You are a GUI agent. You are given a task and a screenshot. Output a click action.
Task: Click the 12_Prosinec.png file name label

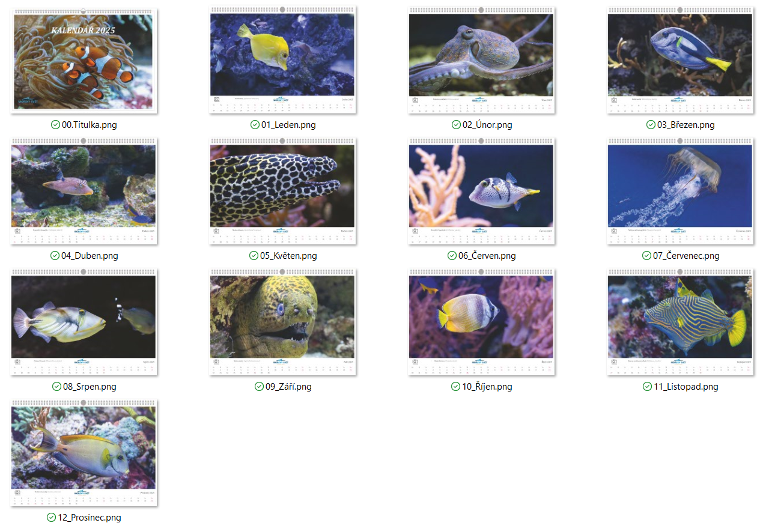pos(90,518)
